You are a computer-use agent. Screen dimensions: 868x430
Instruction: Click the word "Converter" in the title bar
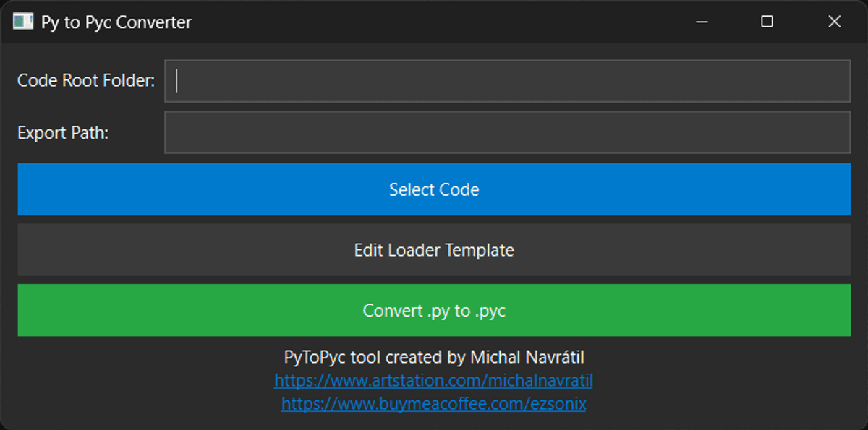(x=154, y=22)
